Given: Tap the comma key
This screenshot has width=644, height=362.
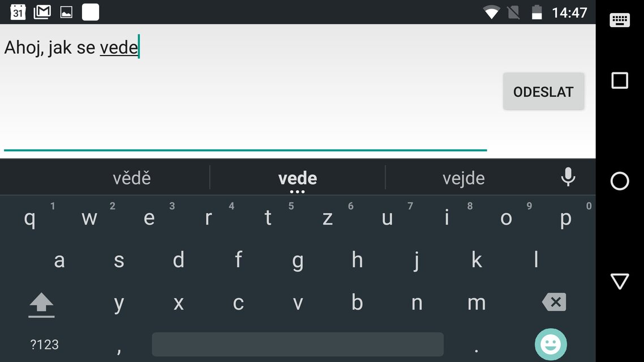Looking at the screenshot, I should 119,344.
